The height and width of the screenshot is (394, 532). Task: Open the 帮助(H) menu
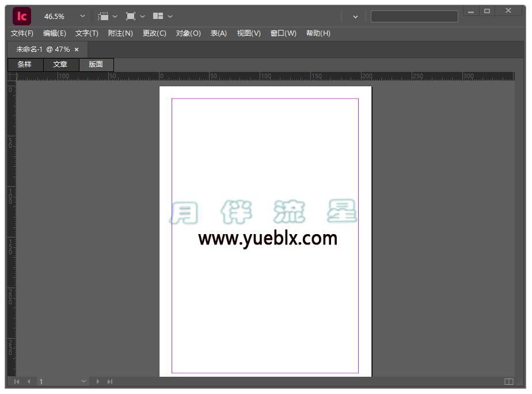(318, 33)
